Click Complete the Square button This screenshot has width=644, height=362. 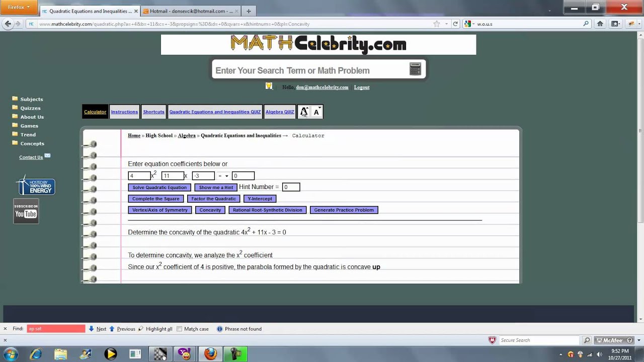(155, 199)
